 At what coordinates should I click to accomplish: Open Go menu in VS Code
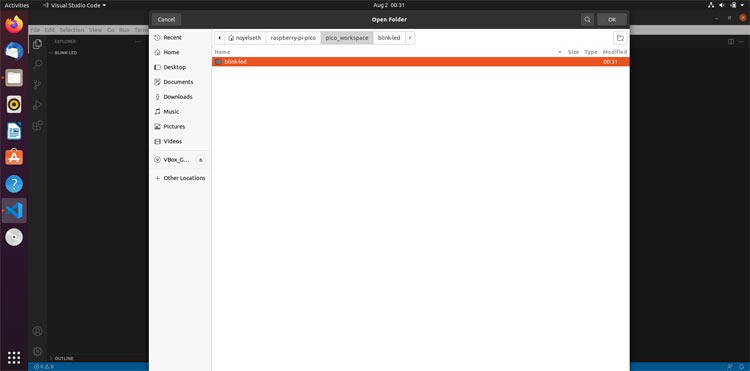[x=111, y=30]
